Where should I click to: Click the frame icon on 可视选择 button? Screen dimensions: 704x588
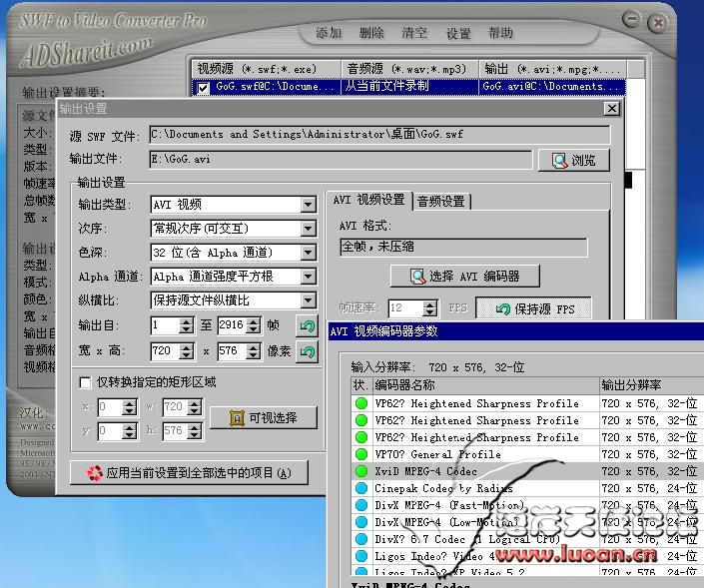237,418
